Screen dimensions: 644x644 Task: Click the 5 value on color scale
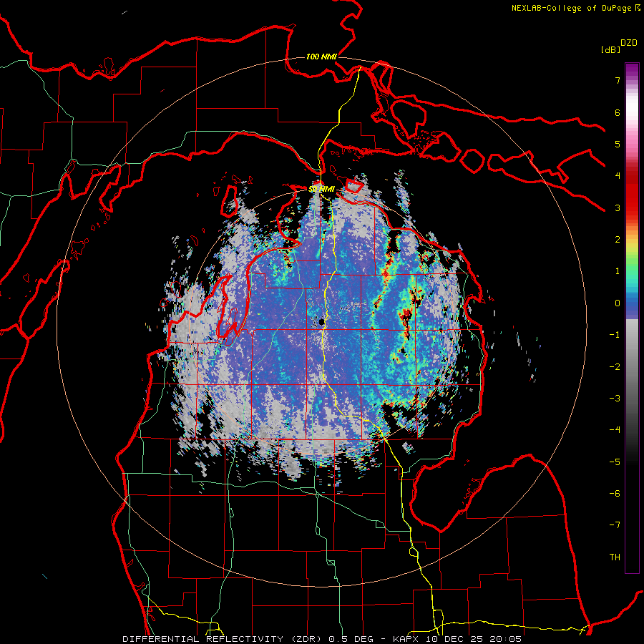pyautogui.click(x=618, y=144)
